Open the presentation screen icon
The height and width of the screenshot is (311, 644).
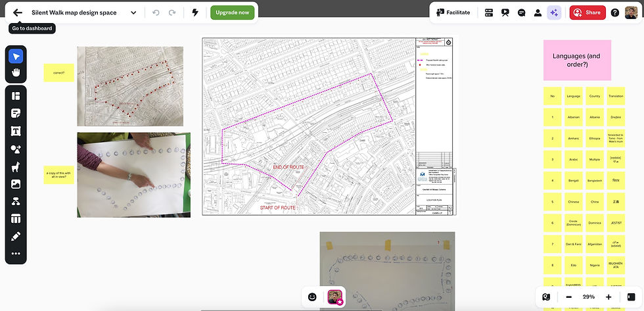coord(505,12)
